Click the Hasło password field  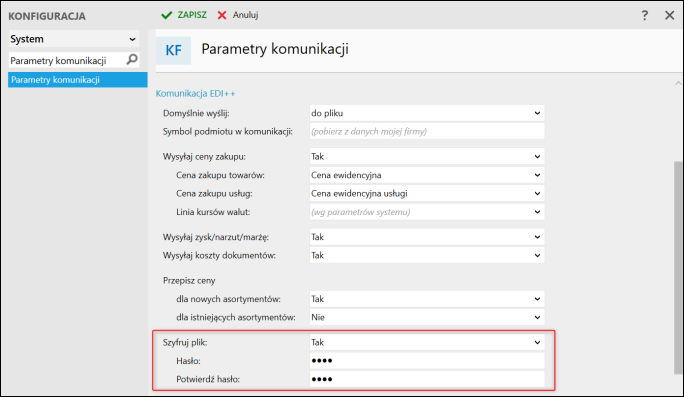pyautogui.click(x=427, y=361)
